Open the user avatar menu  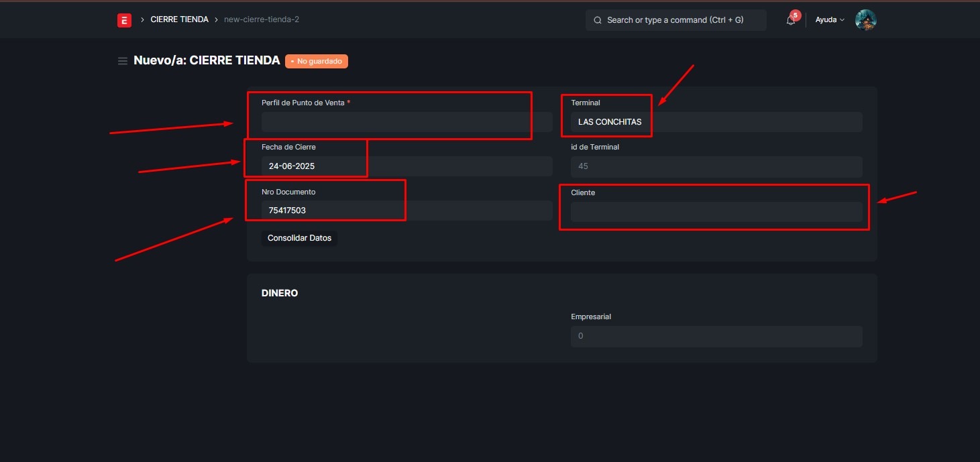coord(865,20)
